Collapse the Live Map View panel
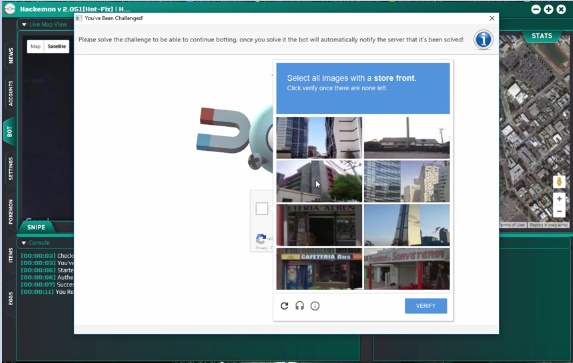Image resolution: width=573 pixels, height=363 pixels. 24,24
